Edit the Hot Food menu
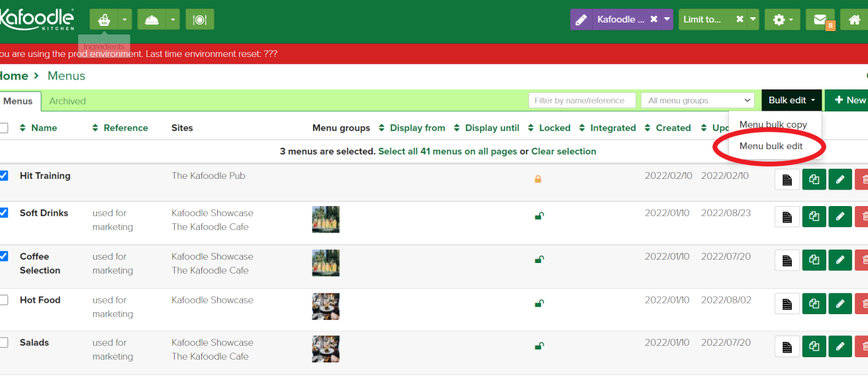 [x=840, y=304]
